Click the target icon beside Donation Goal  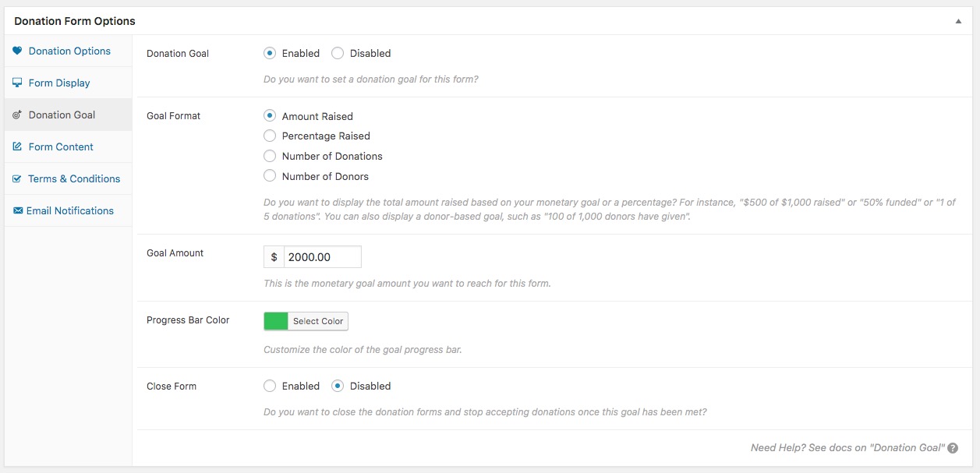(17, 115)
